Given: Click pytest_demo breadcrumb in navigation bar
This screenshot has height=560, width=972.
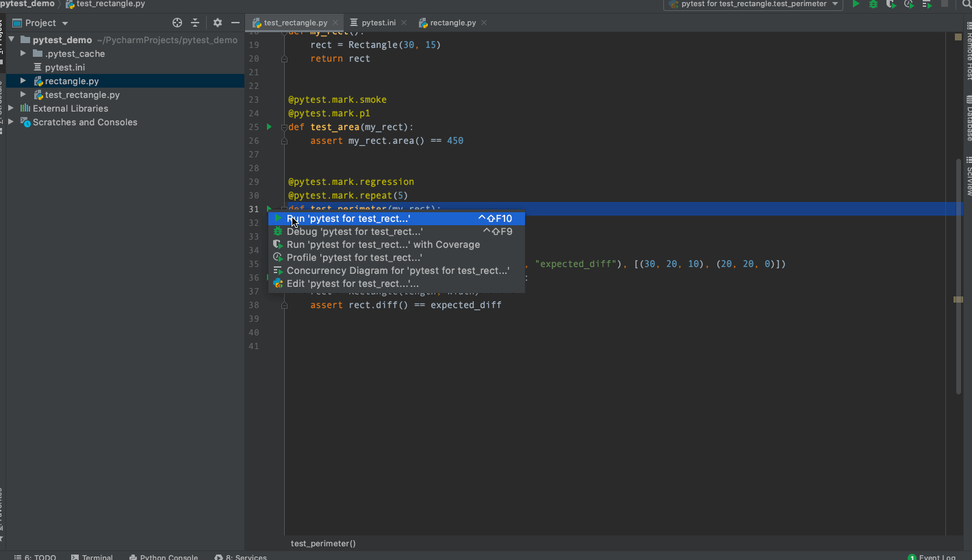Looking at the screenshot, I should (27, 4).
